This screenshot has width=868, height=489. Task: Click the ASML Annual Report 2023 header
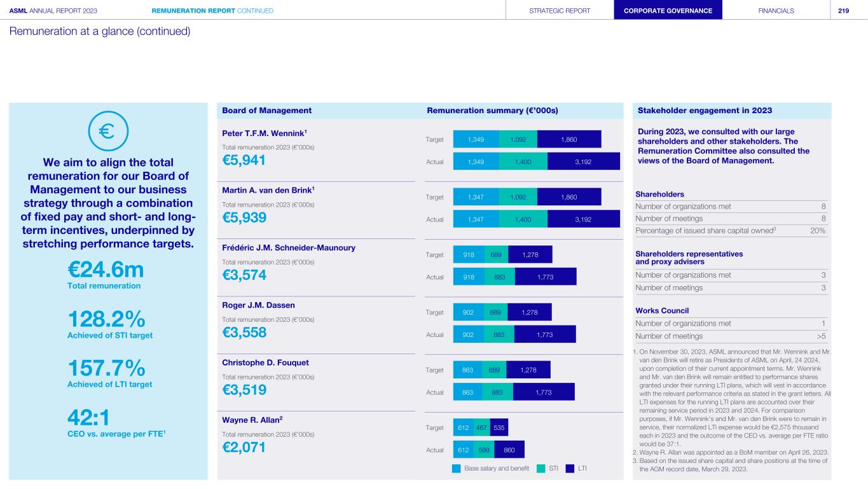click(x=53, y=11)
